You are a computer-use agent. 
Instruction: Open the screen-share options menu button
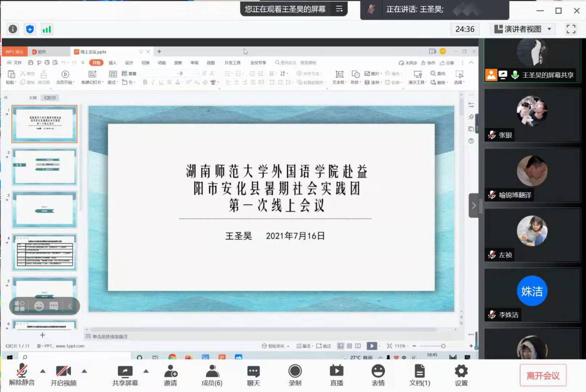click(x=339, y=9)
